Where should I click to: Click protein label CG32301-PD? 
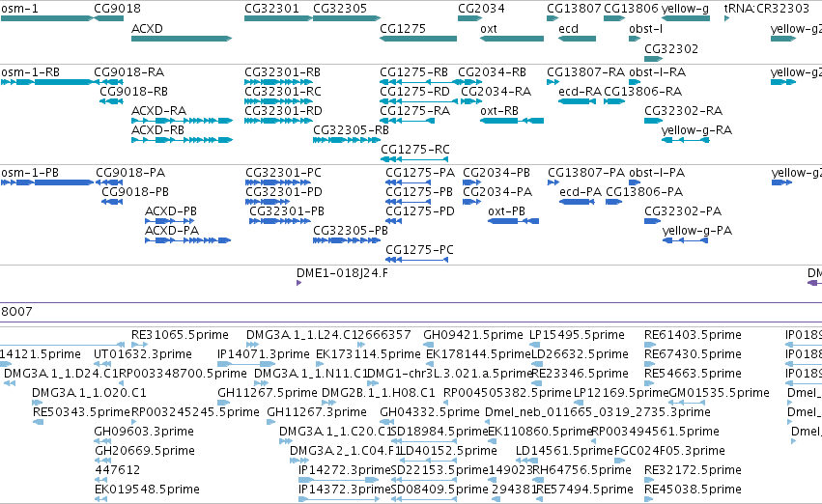[284, 192]
